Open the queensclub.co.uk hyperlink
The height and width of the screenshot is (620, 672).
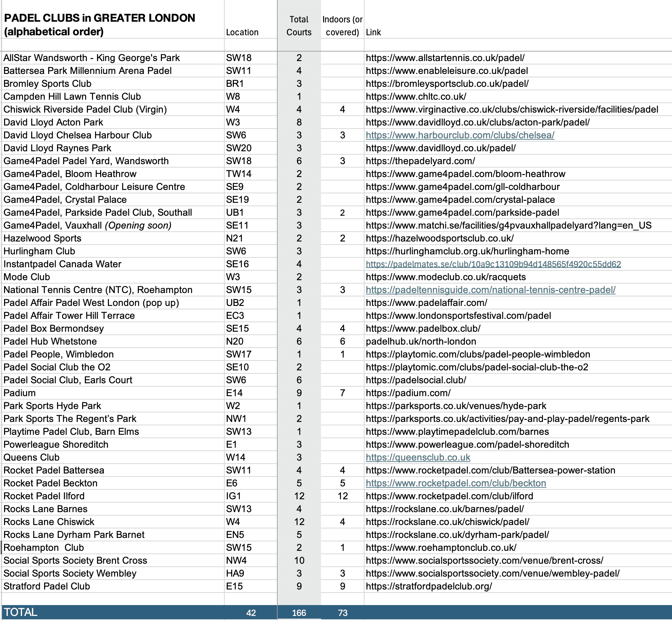coord(418,458)
